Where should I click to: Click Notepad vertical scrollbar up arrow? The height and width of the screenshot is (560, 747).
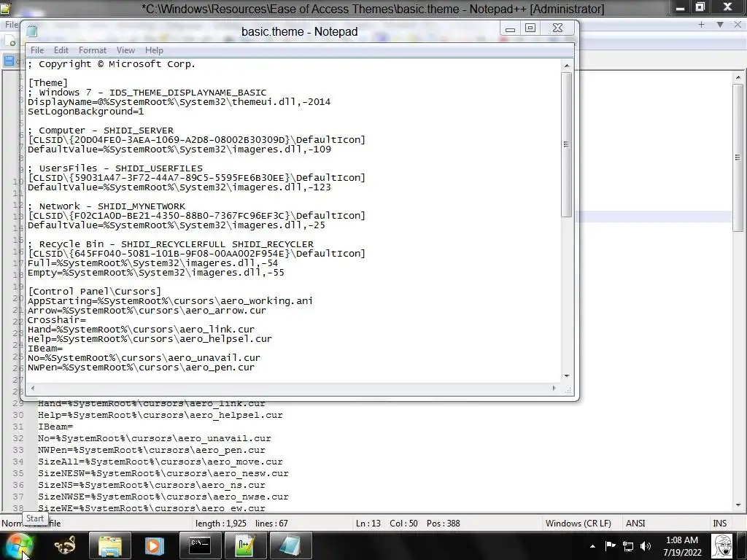pyautogui.click(x=566, y=66)
